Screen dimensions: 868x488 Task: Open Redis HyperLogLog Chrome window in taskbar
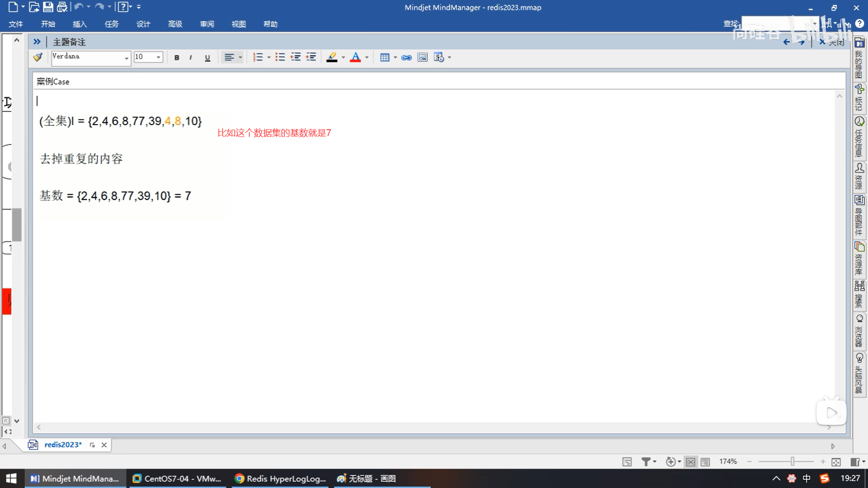[281, 479]
